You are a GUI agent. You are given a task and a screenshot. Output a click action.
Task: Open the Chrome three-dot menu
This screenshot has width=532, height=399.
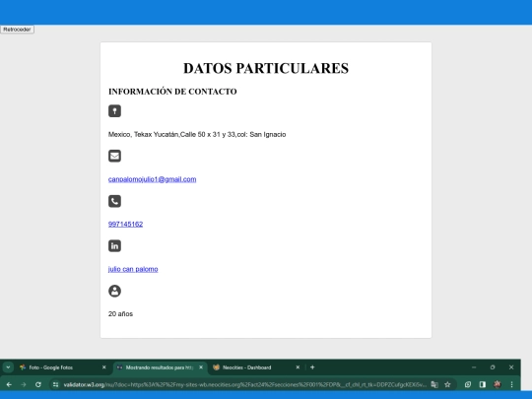512,384
